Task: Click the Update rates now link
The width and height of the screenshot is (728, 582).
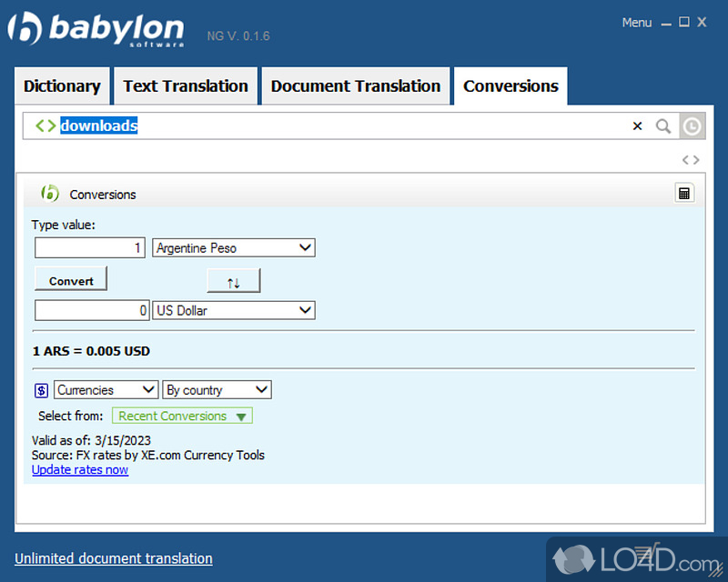Action: pyautogui.click(x=80, y=469)
